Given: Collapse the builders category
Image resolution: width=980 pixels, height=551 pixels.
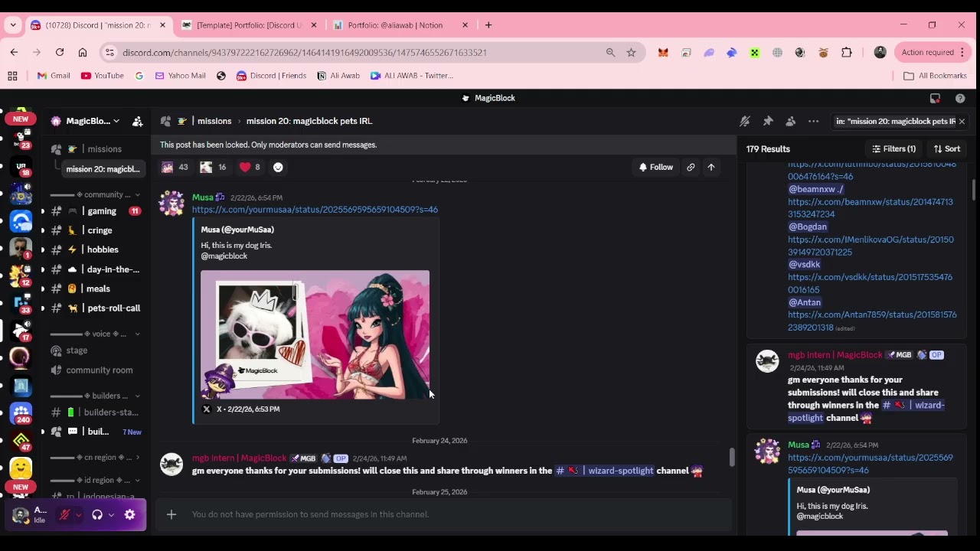Looking at the screenshot, I should (96, 396).
